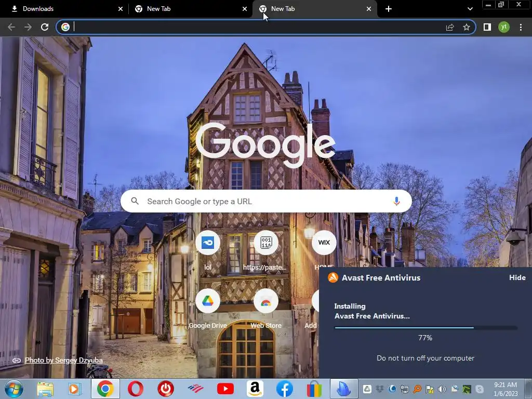Open the volume speaker icon
Viewport: 532px width, 399px height.
(x=442, y=389)
